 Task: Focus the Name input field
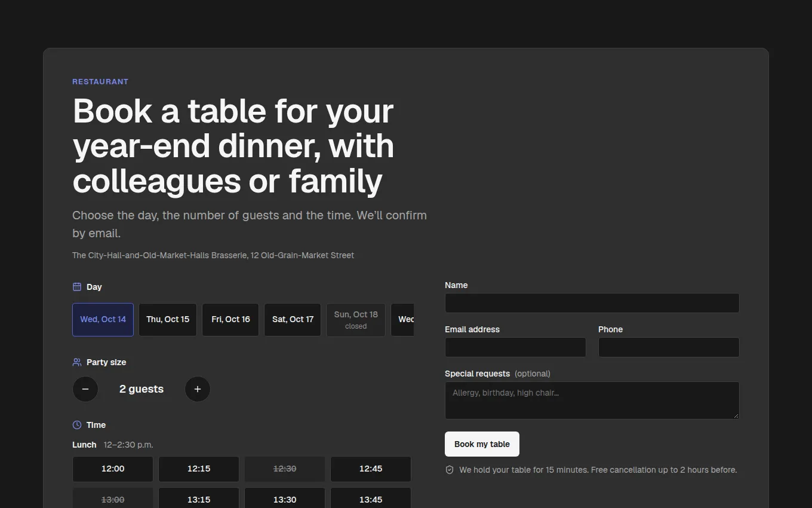click(x=592, y=303)
